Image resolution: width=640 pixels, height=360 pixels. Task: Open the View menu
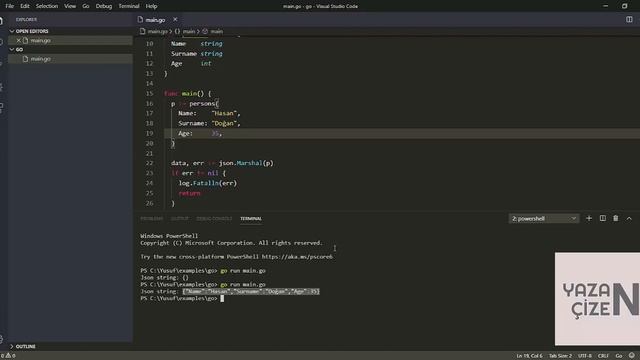(70, 6)
